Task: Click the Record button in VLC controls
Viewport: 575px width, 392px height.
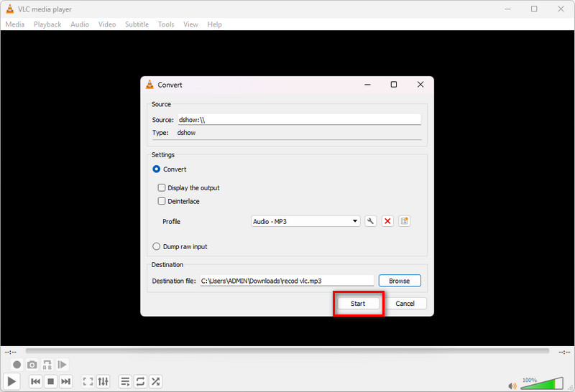Action: point(17,365)
